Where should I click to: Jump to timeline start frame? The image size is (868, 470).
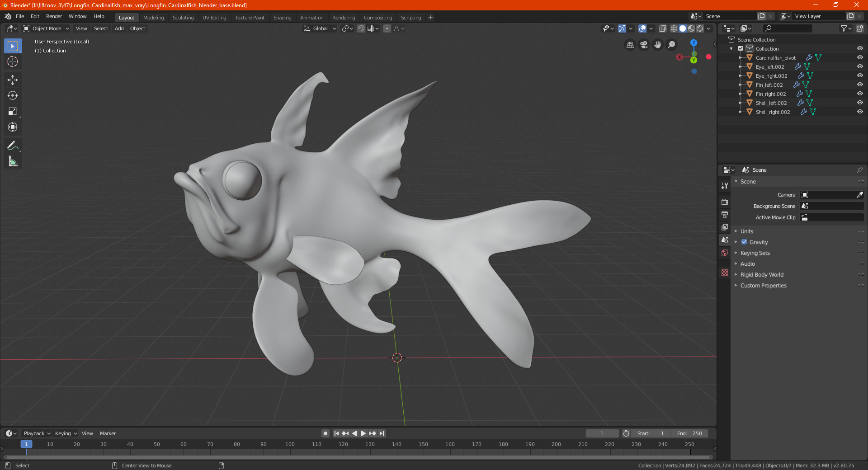pos(336,433)
